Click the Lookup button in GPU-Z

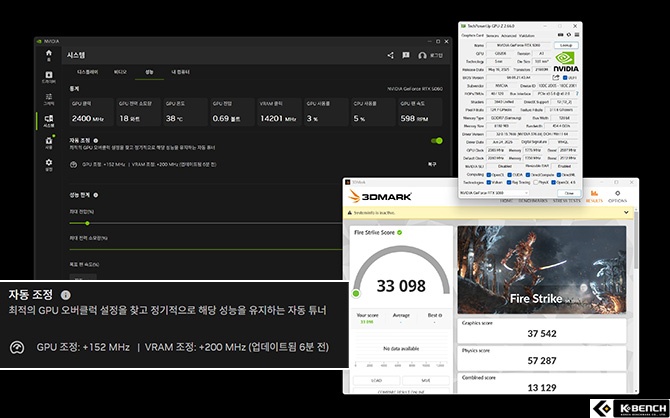[x=566, y=45]
